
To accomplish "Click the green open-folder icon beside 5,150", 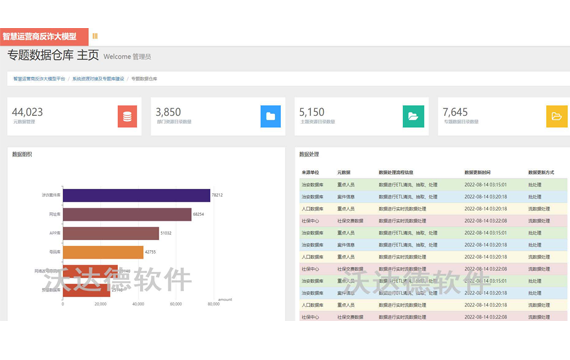I will (413, 116).
